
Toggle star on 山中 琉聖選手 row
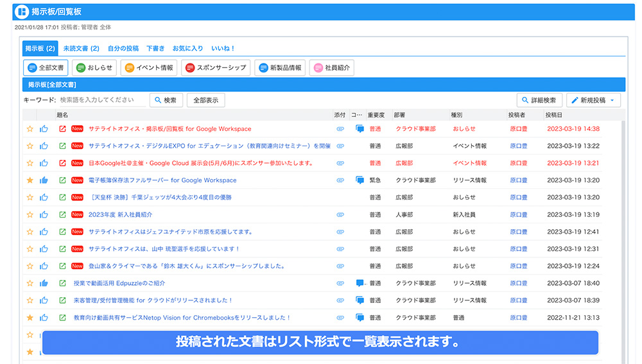pos(30,249)
